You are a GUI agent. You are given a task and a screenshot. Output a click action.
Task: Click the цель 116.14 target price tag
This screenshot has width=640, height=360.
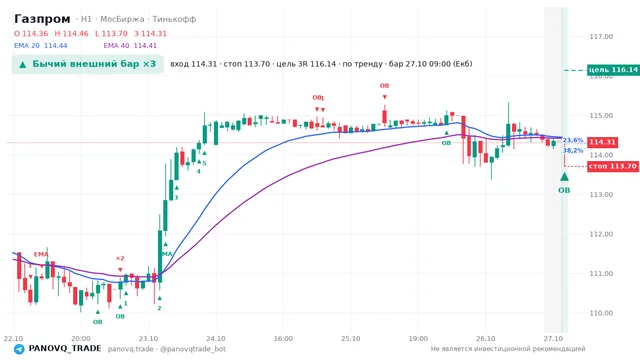coord(613,70)
